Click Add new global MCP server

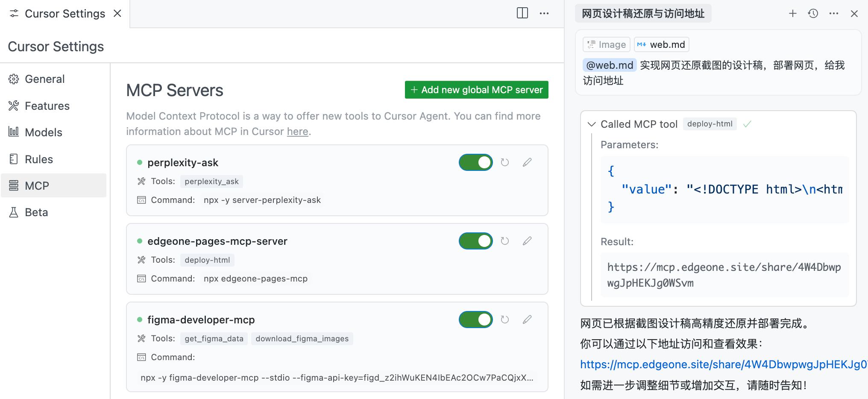coord(476,90)
